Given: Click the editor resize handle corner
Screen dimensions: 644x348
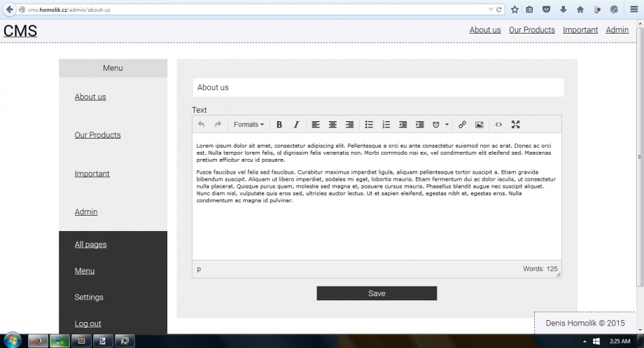Looking at the screenshot, I should [558, 274].
